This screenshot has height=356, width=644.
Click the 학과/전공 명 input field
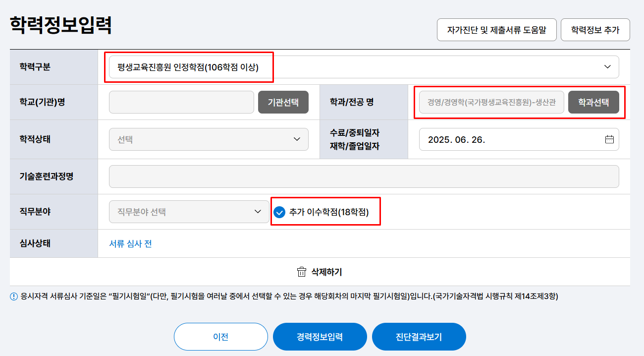pyautogui.click(x=491, y=102)
